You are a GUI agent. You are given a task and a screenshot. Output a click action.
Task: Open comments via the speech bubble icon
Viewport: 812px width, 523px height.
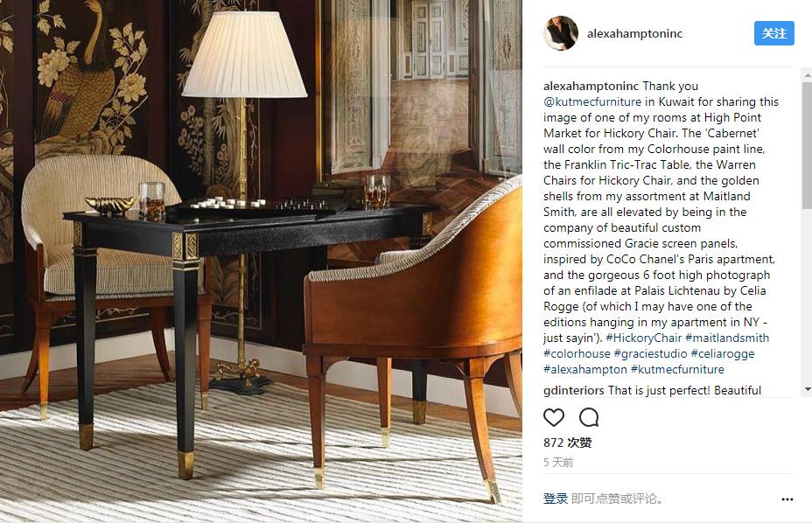click(x=589, y=417)
